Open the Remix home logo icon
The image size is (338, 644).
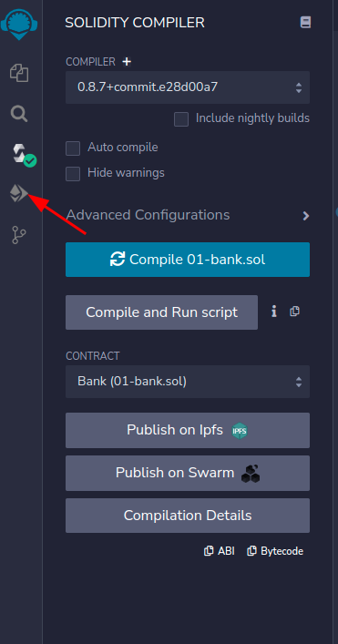[19, 25]
